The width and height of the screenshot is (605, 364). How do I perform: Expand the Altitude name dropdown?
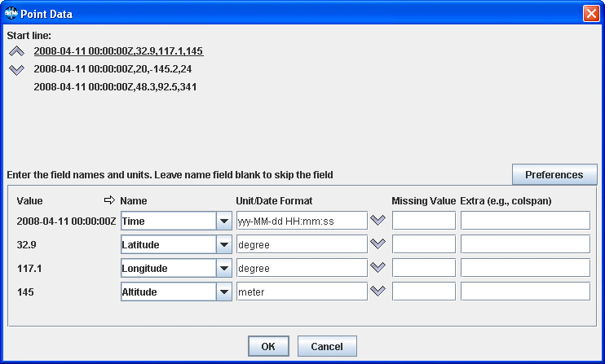click(x=223, y=292)
